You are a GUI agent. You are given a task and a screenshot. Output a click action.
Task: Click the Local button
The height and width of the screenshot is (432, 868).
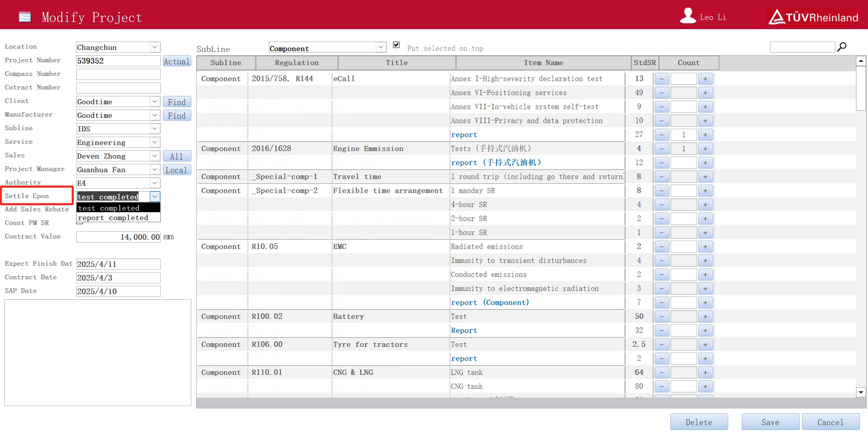click(177, 170)
